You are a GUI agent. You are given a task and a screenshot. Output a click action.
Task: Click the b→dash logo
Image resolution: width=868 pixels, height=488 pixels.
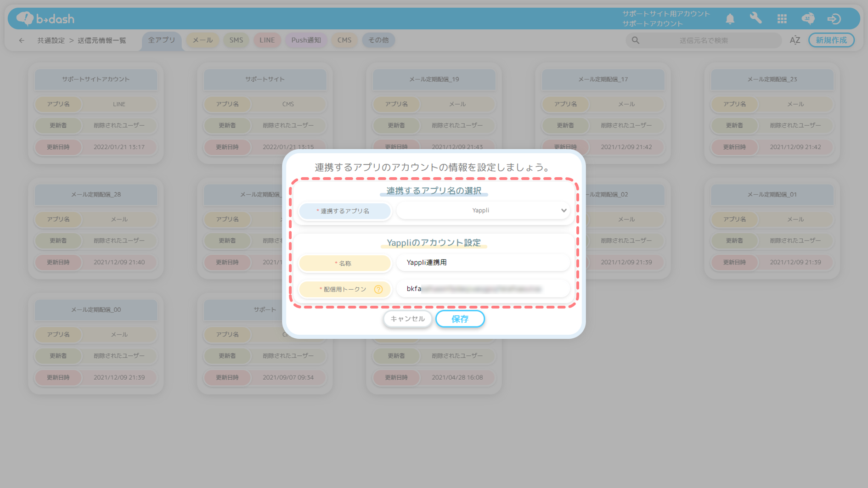pyautogui.click(x=45, y=18)
